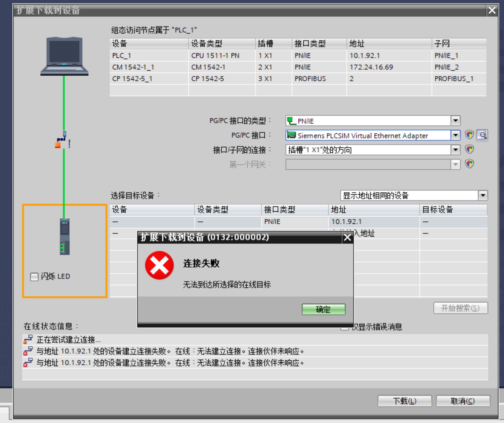This screenshot has height=423, width=504.
Task: Click shield icon beside interface/subnet connection
Action: (469, 149)
